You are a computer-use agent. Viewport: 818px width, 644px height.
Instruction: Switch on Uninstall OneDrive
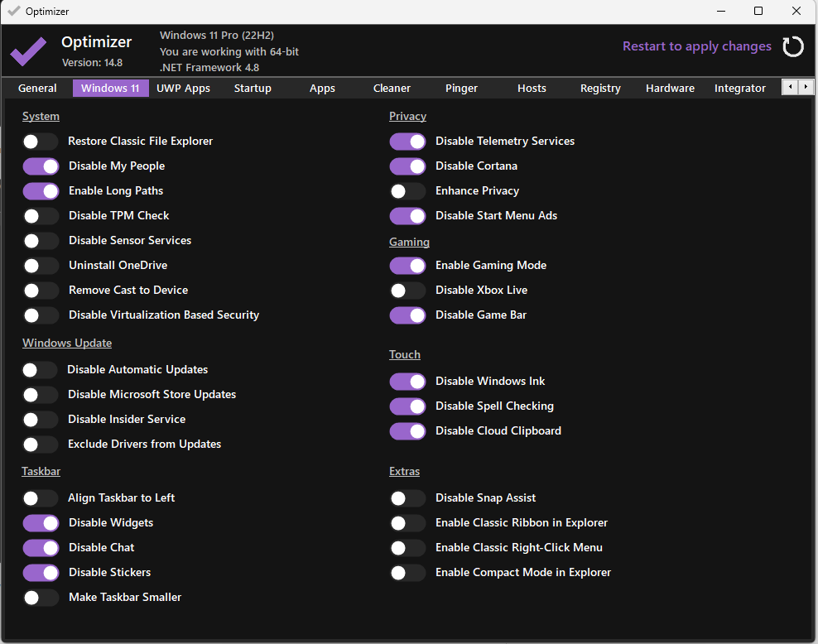[41, 266]
